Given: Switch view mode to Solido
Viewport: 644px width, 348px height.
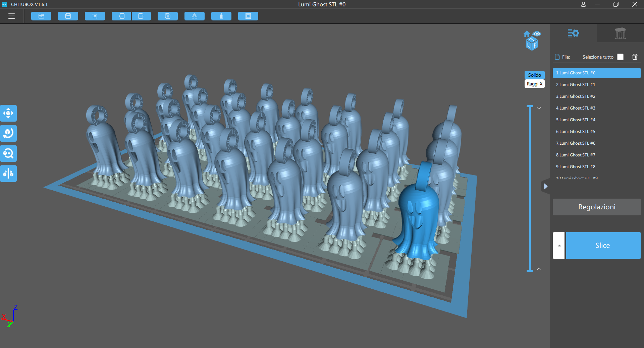Looking at the screenshot, I should tap(534, 75).
